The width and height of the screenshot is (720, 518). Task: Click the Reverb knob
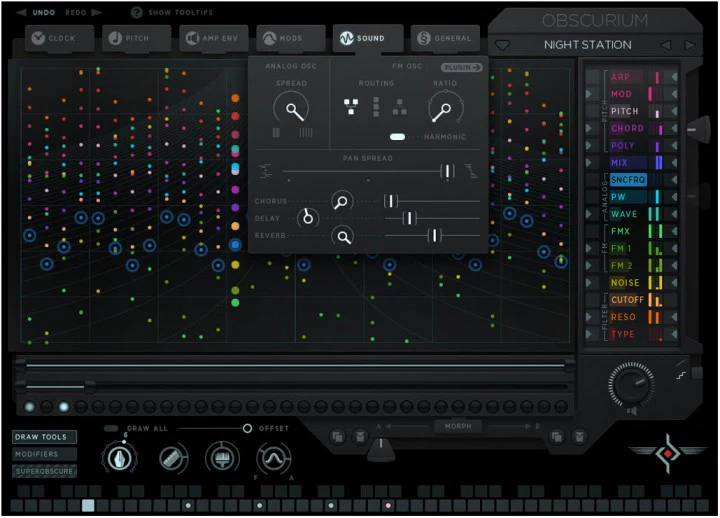(x=343, y=236)
